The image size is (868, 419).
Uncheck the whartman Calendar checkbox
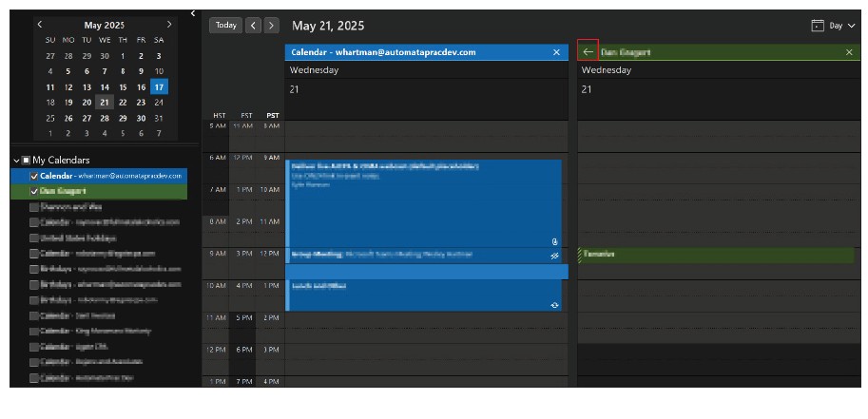click(34, 176)
